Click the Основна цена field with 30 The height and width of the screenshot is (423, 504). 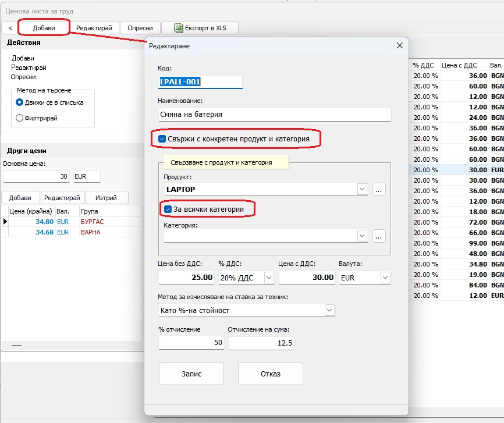point(36,176)
